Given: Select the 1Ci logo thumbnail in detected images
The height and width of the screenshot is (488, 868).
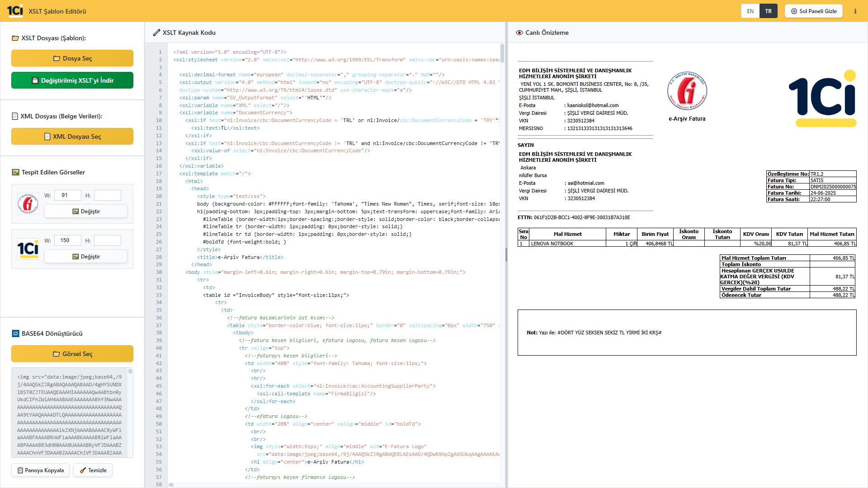Looking at the screenshot, I should [28, 249].
